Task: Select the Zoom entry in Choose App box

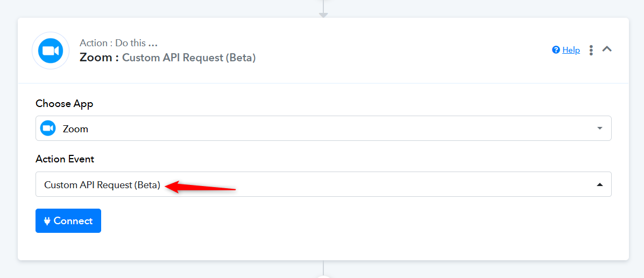Action: [75, 129]
